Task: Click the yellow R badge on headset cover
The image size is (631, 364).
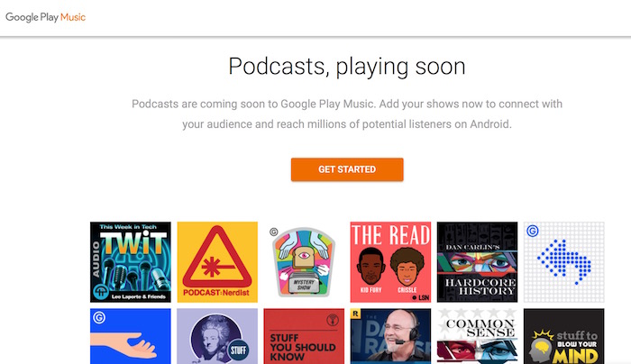Action: (x=357, y=315)
